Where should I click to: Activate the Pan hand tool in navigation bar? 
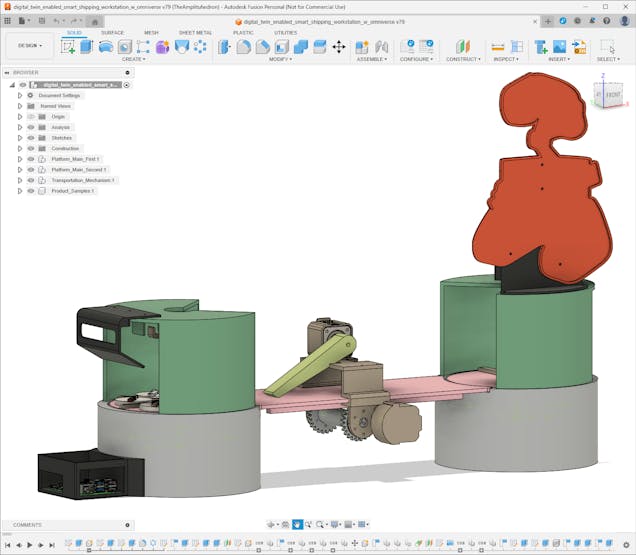click(x=297, y=524)
